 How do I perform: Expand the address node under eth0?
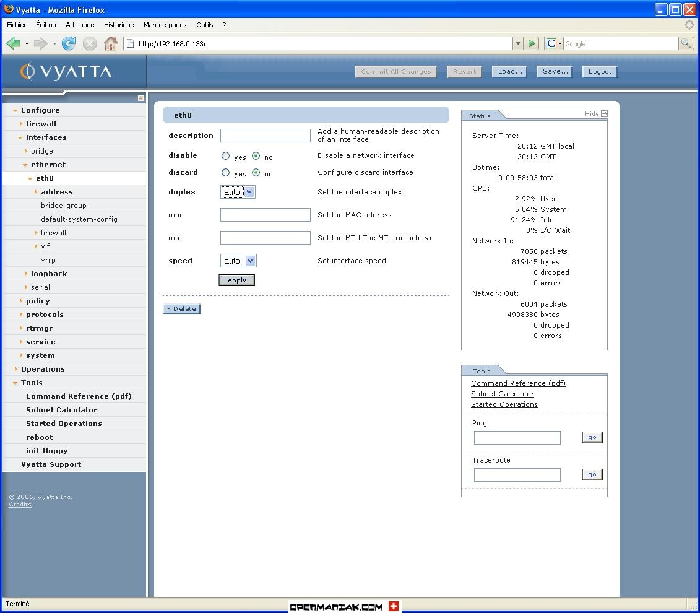[36, 192]
